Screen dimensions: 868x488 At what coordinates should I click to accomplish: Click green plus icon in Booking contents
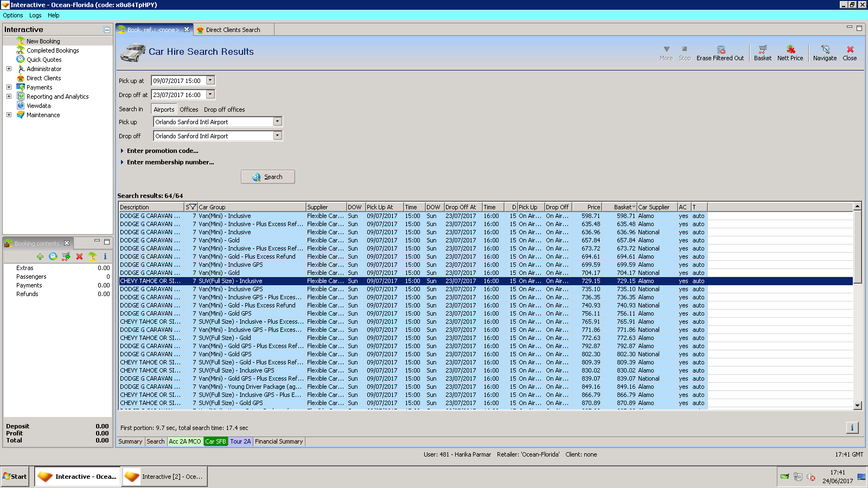pos(40,256)
